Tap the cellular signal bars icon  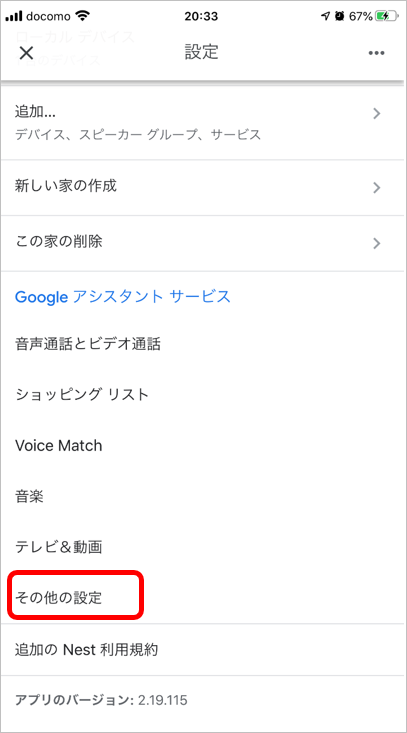pyautogui.click(x=14, y=17)
